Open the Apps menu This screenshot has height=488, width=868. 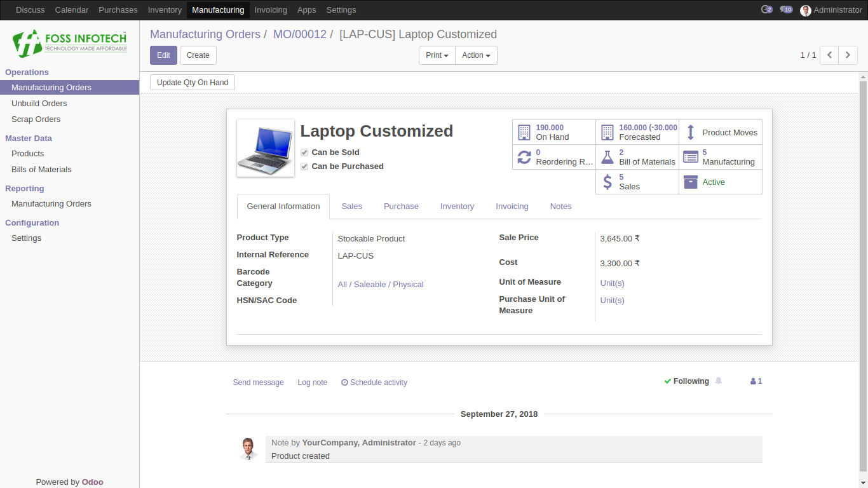pyautogui.click(x=307, y=10)
